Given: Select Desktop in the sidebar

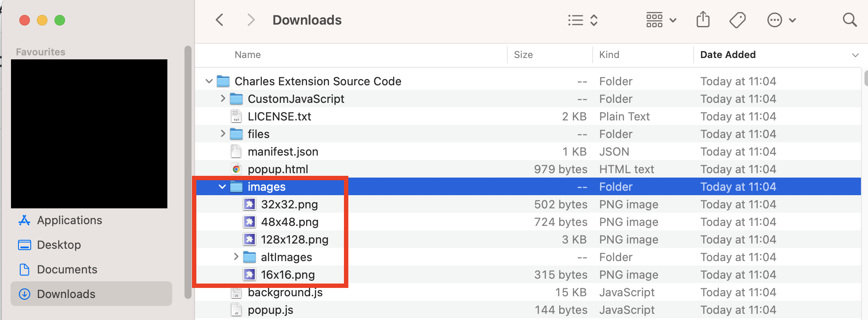Looking at the screenshot, I should tap(59, 245).
